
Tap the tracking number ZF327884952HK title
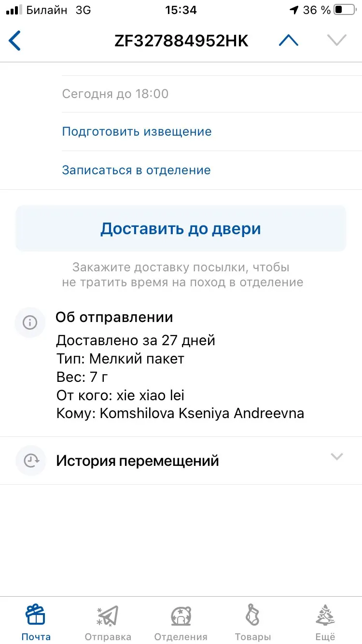pos(181,41)
